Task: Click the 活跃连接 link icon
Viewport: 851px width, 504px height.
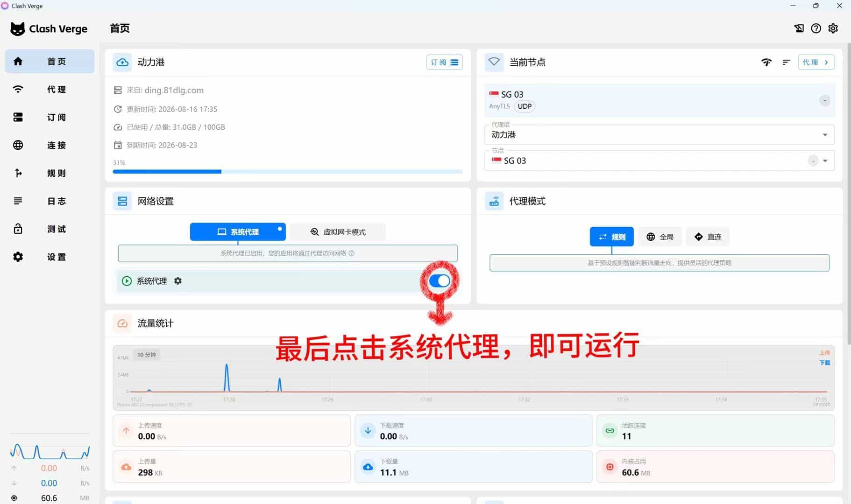Action: 610,431
